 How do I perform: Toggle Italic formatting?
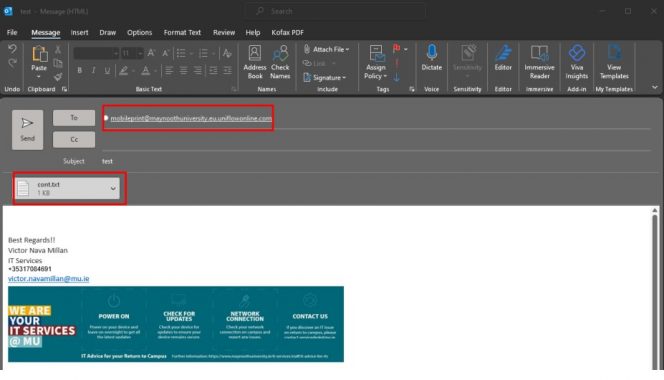pyautogui.click(x=93, y=70)
